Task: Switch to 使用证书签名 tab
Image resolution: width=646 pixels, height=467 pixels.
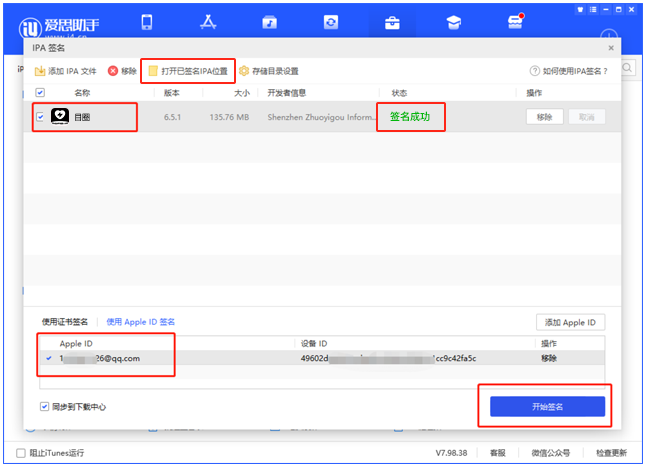Action: click(x=64, y=322)
